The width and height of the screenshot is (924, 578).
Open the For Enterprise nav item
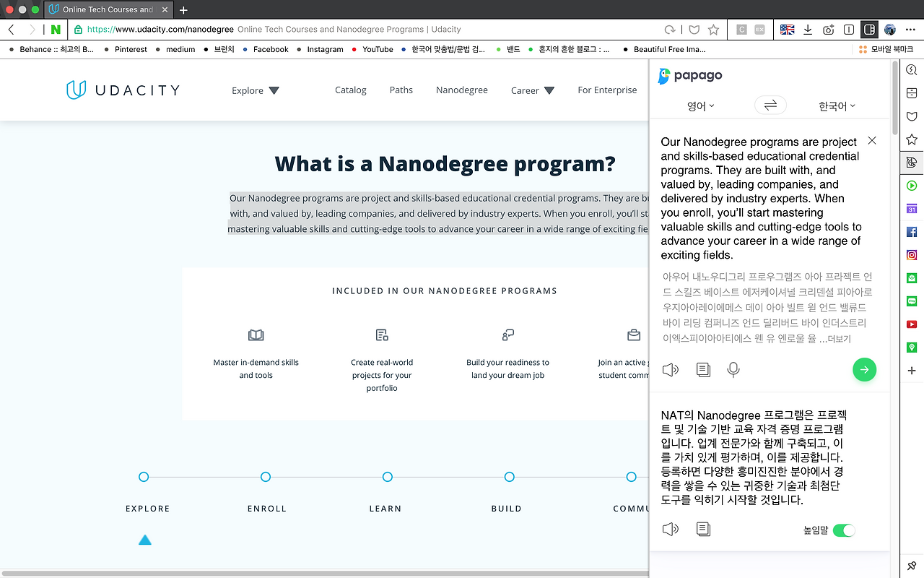click(x=607, y=90)
